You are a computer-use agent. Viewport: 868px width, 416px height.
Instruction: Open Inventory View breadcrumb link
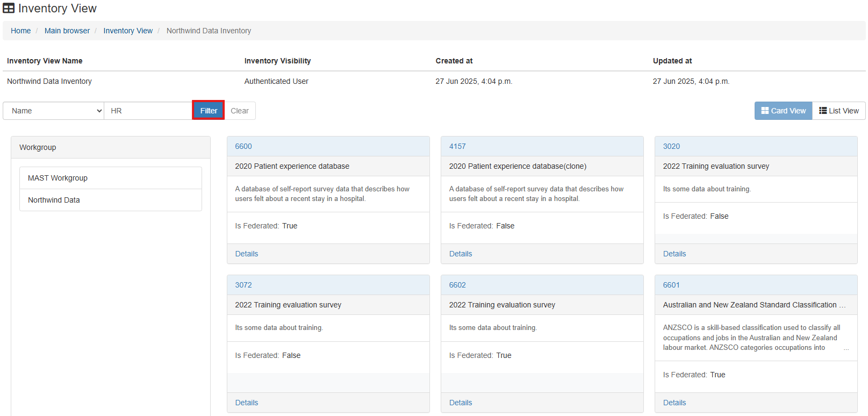(128, 31)
